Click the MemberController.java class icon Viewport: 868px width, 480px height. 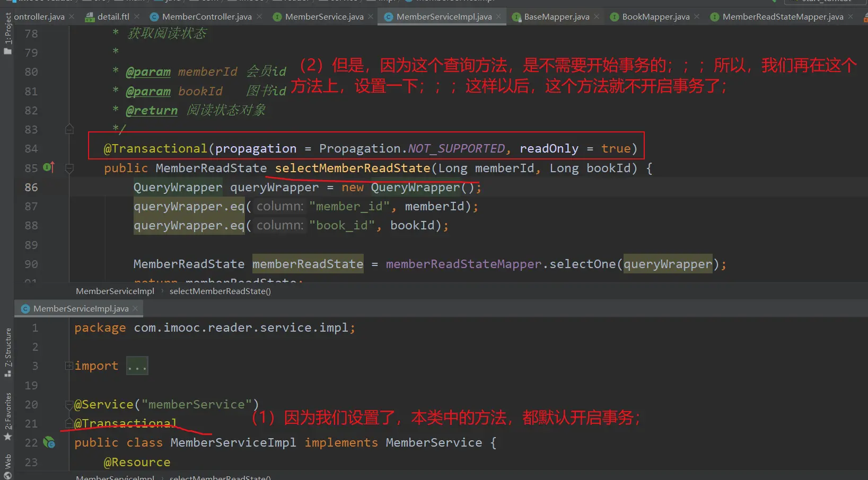[154, 17]
